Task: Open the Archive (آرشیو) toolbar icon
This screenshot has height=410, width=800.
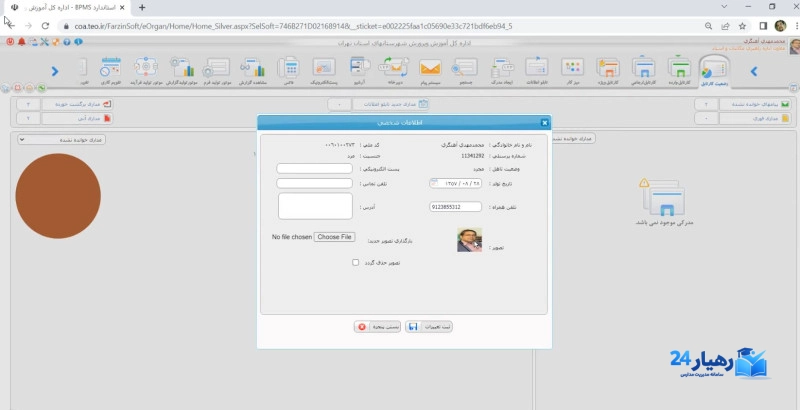Action: coord(360,70)
